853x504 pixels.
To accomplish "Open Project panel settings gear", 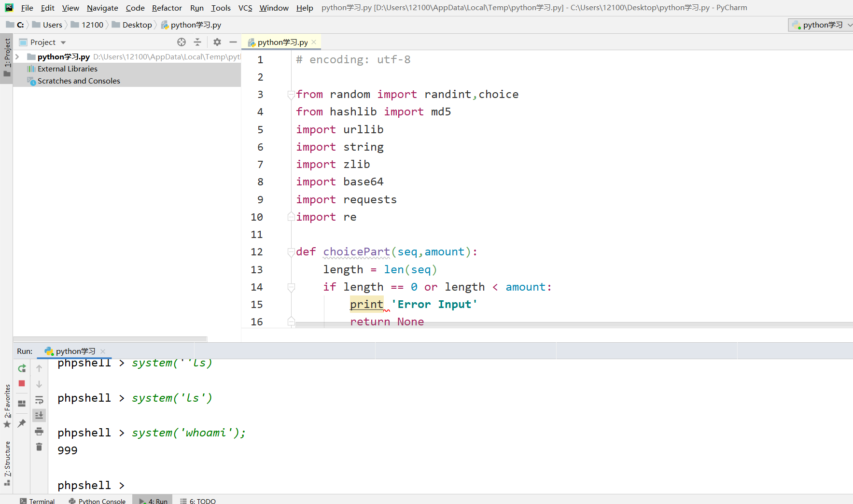I will [217, 42].
